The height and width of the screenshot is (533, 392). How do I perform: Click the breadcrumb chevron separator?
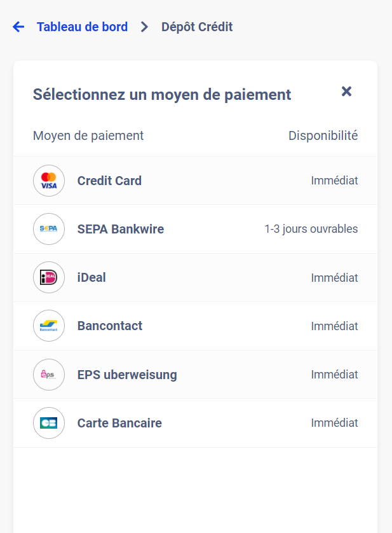pyautogui.click(x=144, y=27)
